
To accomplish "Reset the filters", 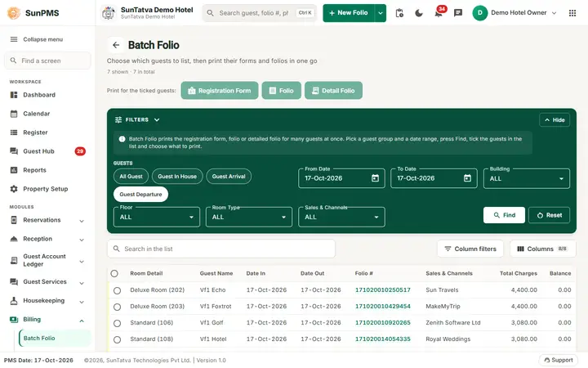I will click(x=549, y=215).
